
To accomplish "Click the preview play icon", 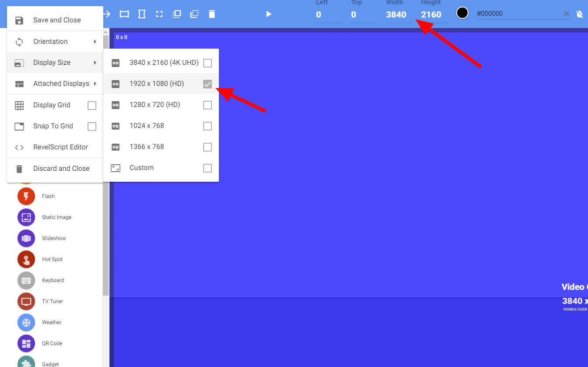I will [268, 14].
